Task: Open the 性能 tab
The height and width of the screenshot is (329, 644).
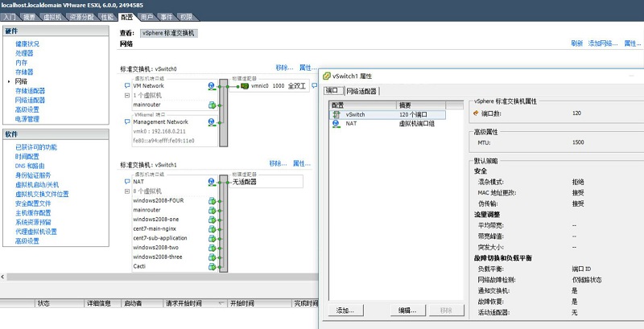Action: (107, 17)
